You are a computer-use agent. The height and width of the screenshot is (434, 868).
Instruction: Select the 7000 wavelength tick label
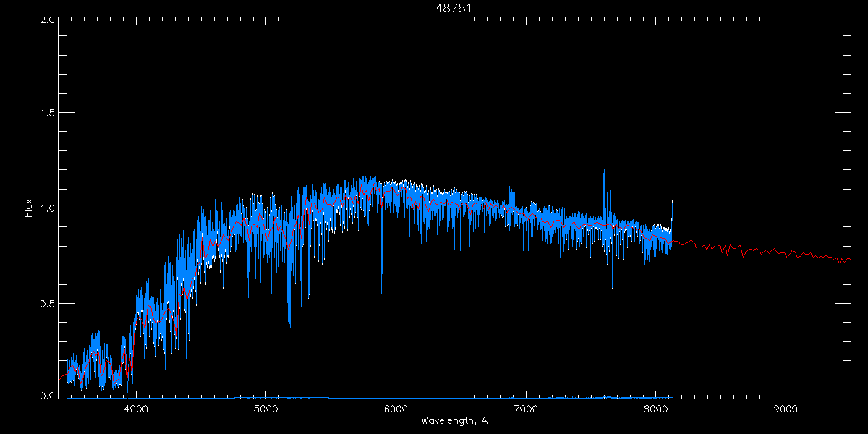(526, 409)
